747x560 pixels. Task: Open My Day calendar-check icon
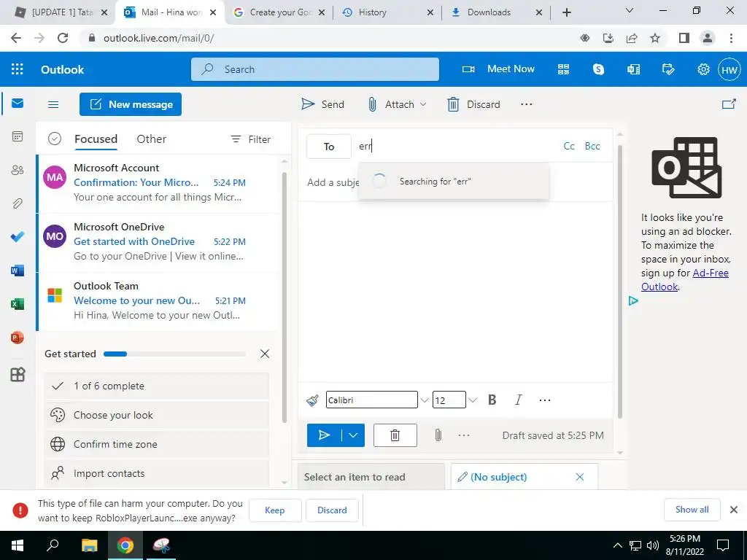668,69
